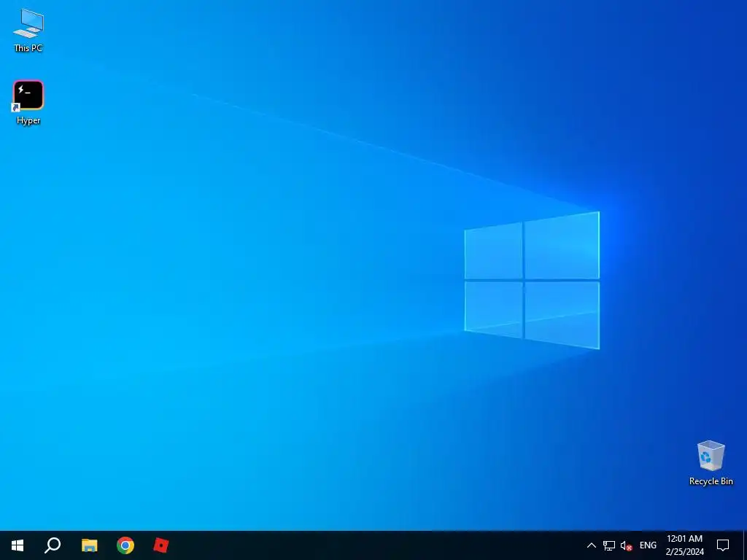Open taskbar search magnifier

(x=53, y=545)
